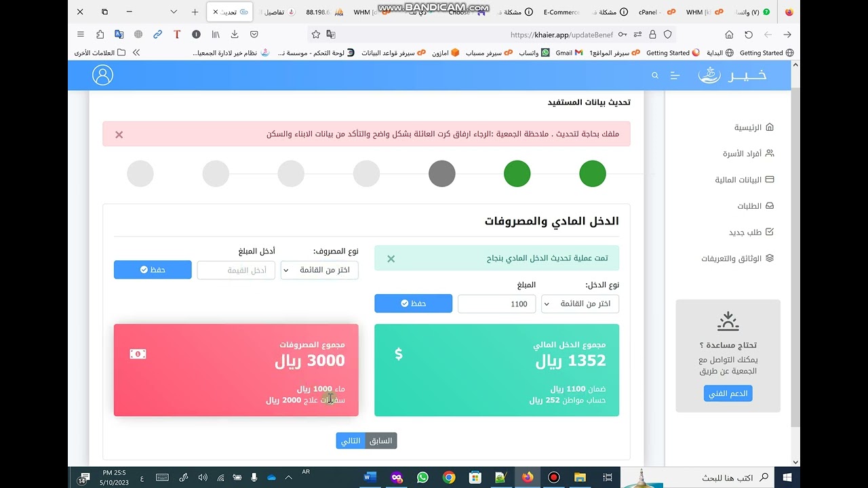Open the العلامات الأخرى bookmarks folder
Viewport: 868px width, 488px height.
coord(100,53)
